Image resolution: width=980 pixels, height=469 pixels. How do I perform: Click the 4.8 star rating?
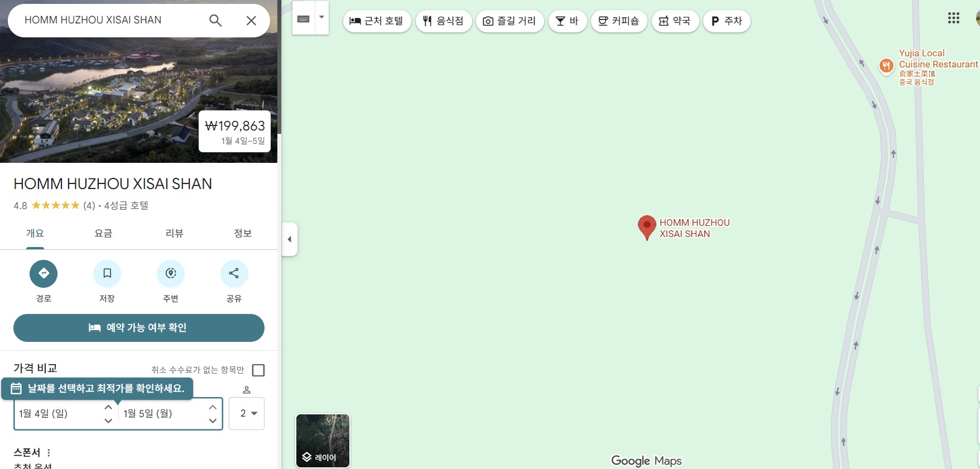click(x=47, y=206)
